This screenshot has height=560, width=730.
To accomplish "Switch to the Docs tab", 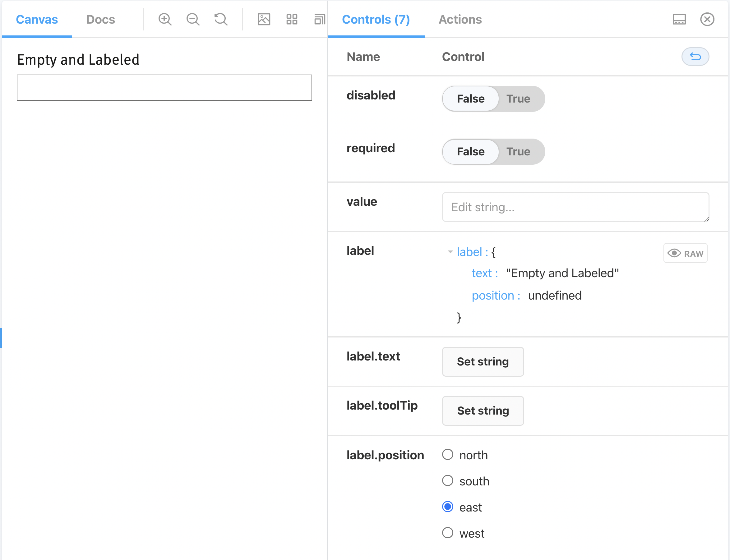I will (100, 19).
